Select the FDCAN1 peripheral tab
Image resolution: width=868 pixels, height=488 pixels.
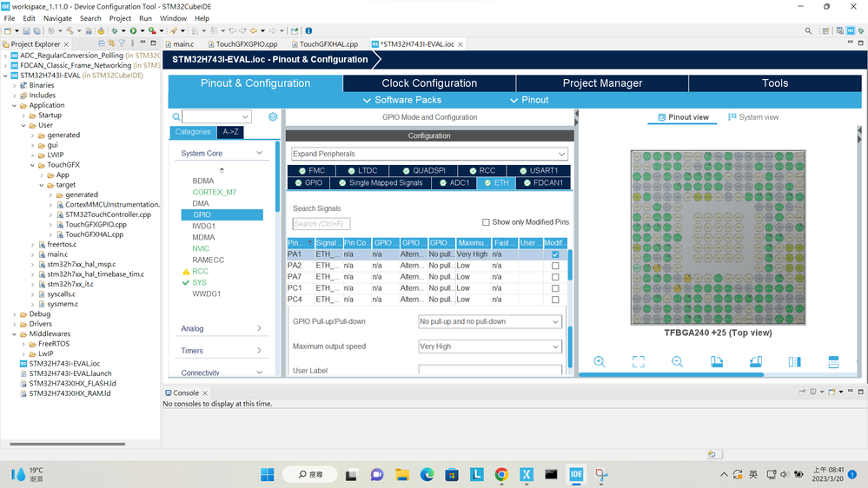tap(543, 182)
